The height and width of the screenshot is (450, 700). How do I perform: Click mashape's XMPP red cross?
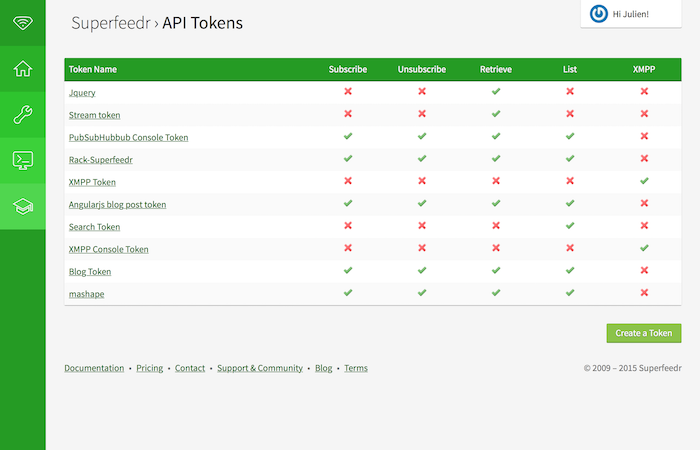click(x=644, y=292)
